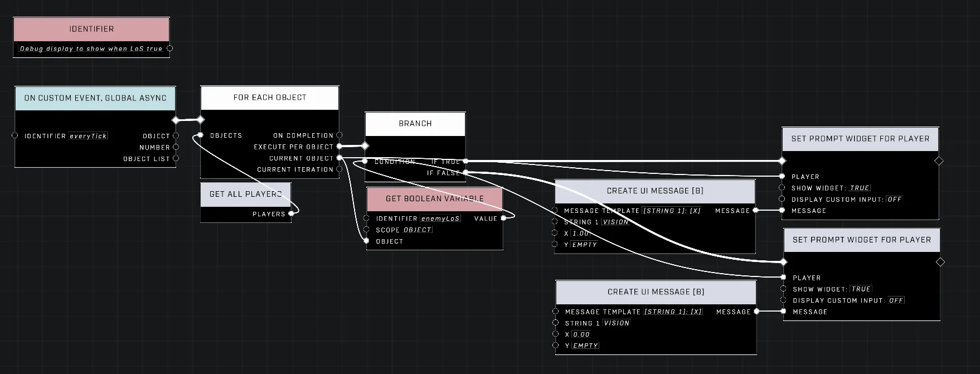Click the enemyLoS IDENTIFIER input port
Image resolution: width=980 pixels, height=374 pixels.
[366, 218]
